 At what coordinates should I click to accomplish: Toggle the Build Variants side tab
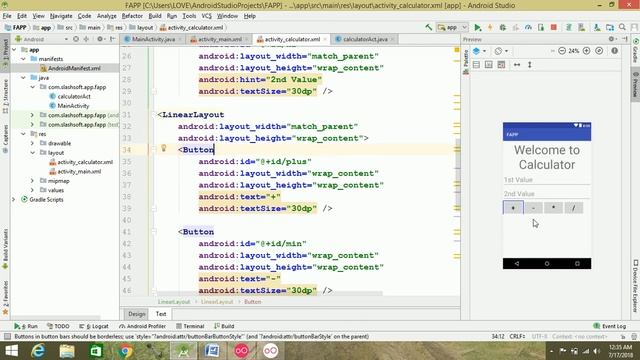click(x=5, y=248)
